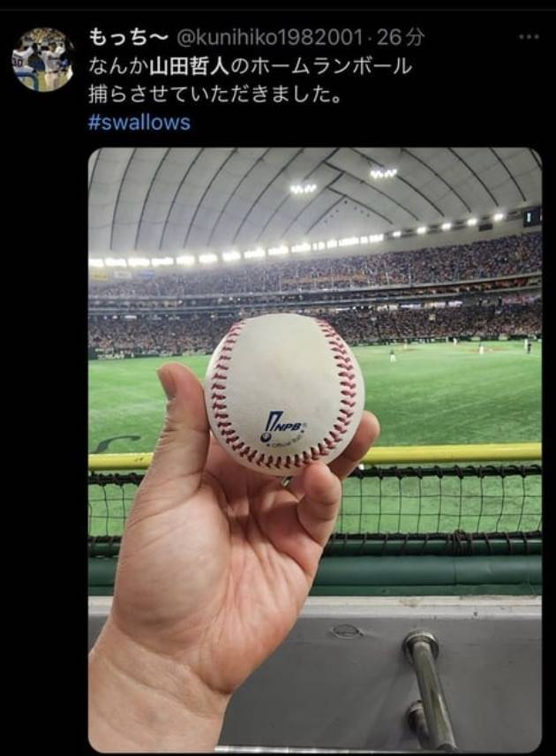Open もっち〜's round profile avatar
Image resolution: width=556 pixels, height=756 pixels.
coord(42,59)
